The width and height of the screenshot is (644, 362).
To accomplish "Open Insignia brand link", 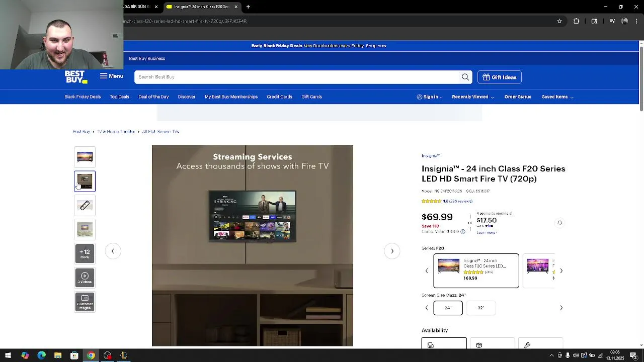I will [x=431, y=156].
